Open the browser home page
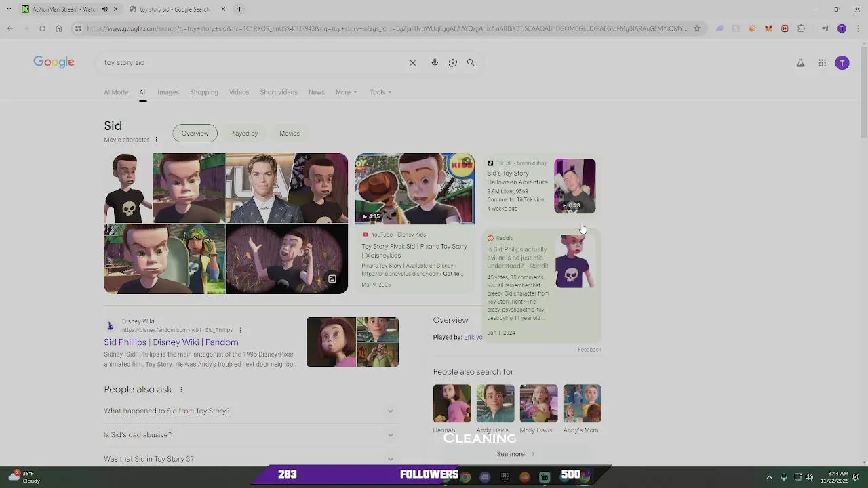 click(x=58, y=28)
